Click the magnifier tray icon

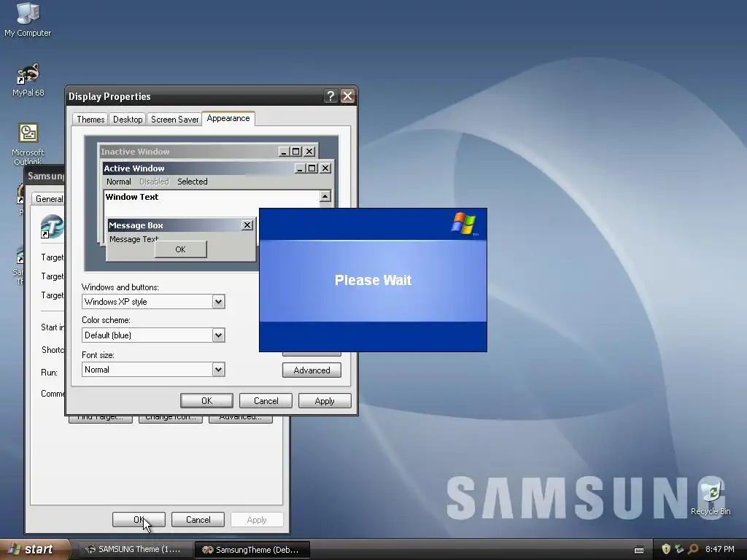pos(693,549)
